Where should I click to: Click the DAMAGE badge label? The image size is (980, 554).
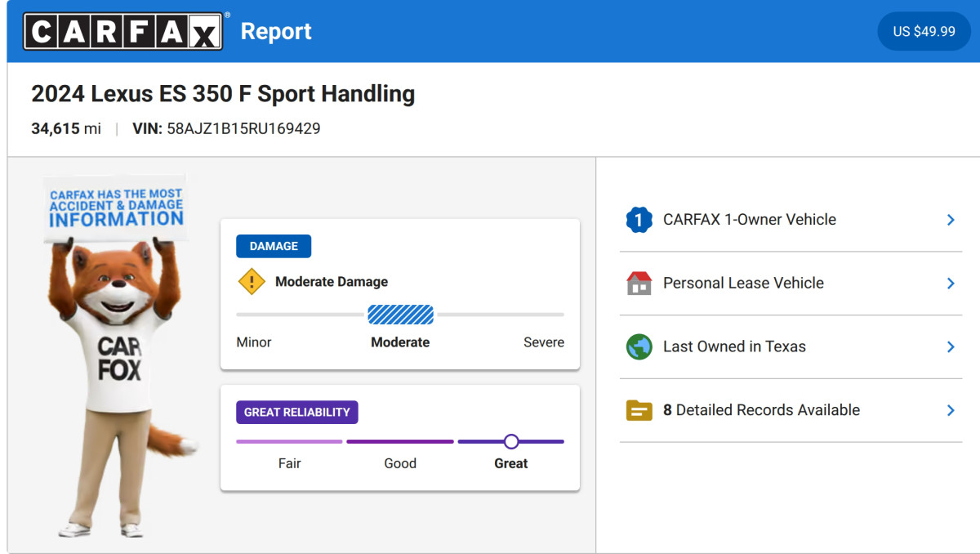[274, 246]
